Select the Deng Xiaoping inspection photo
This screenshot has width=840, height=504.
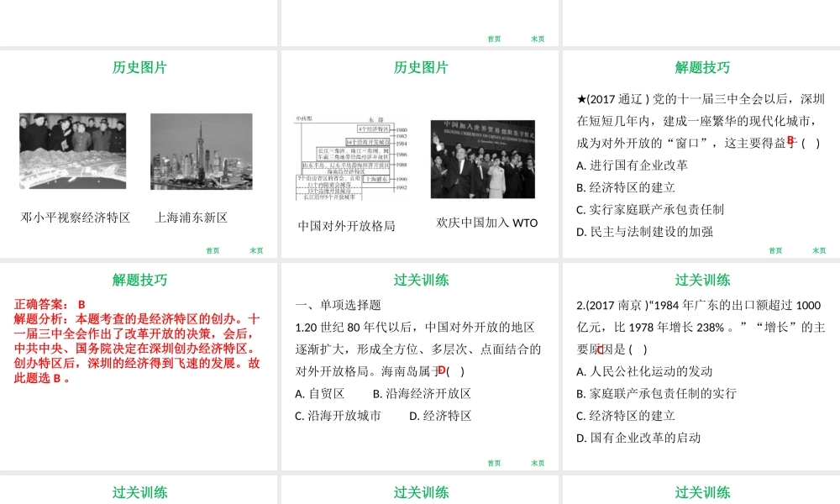pyautogui.click(x=73, y=151)
